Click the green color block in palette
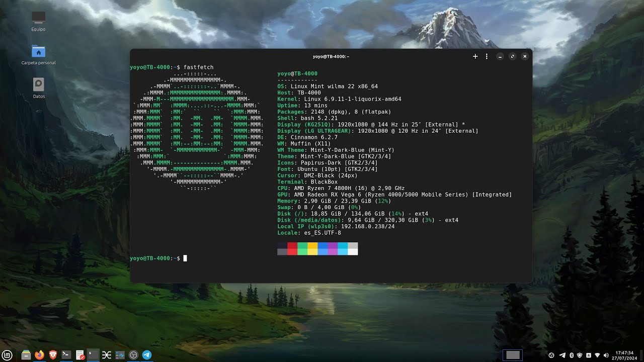Image resolution: width=644 pixels, height=362 pixels. (x=302, y=248)
